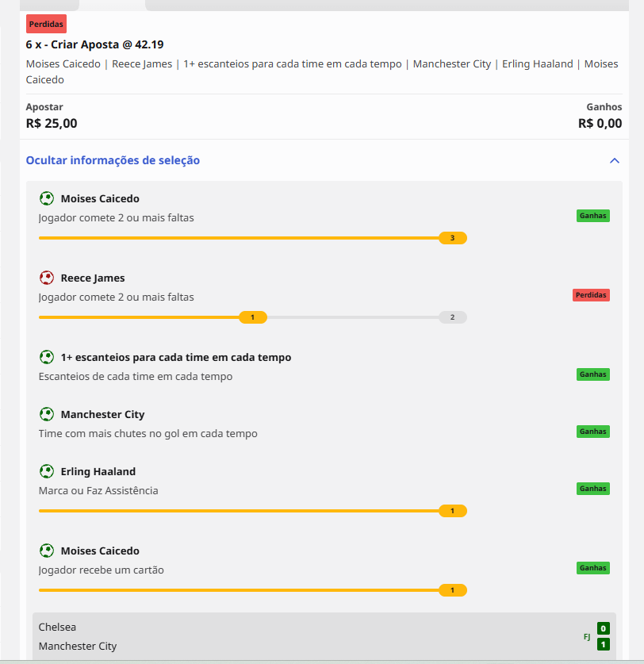
Task: Click the '1' marker on Erling Haaland progress bar
Action: [453, 511]
